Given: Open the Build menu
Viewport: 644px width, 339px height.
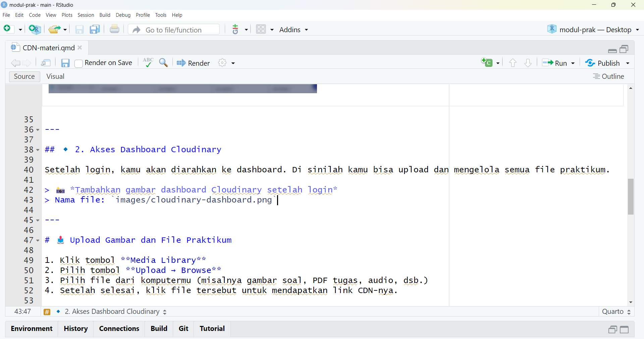Looking at the screenshot, I should [x=105, y=15].
